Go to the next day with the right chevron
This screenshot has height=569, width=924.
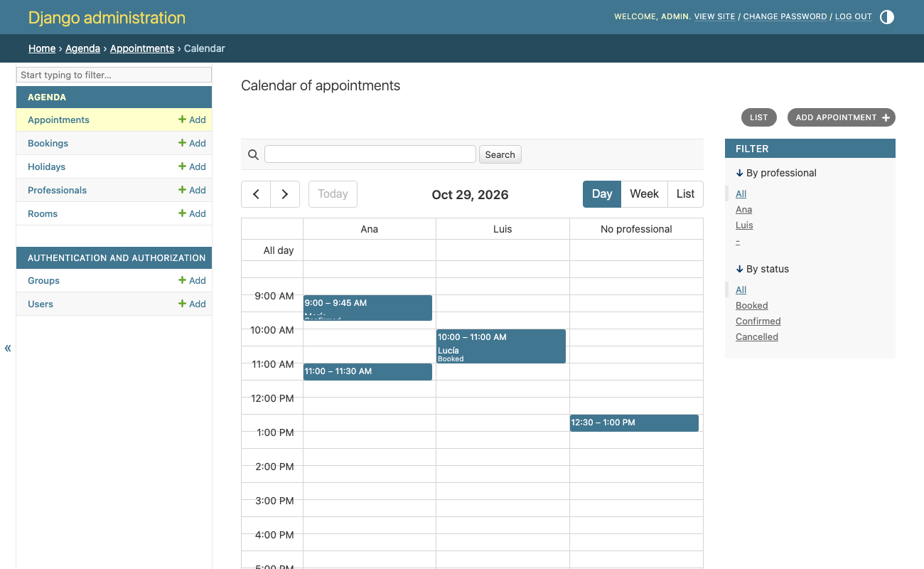(x=285, y=194)
